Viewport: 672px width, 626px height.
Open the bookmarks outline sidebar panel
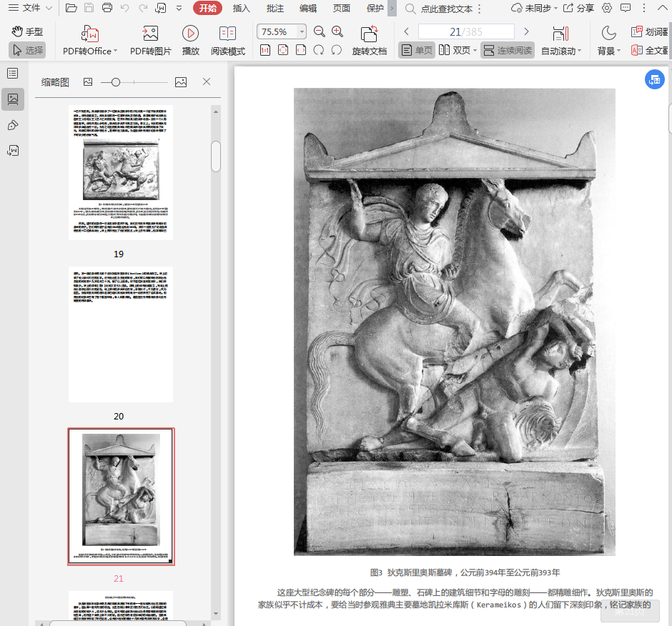tap(12, 73)
